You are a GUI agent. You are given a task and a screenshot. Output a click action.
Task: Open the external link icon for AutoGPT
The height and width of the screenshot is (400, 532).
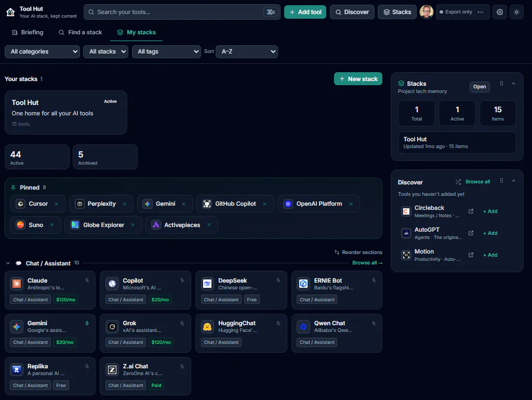tap(471, 233)
